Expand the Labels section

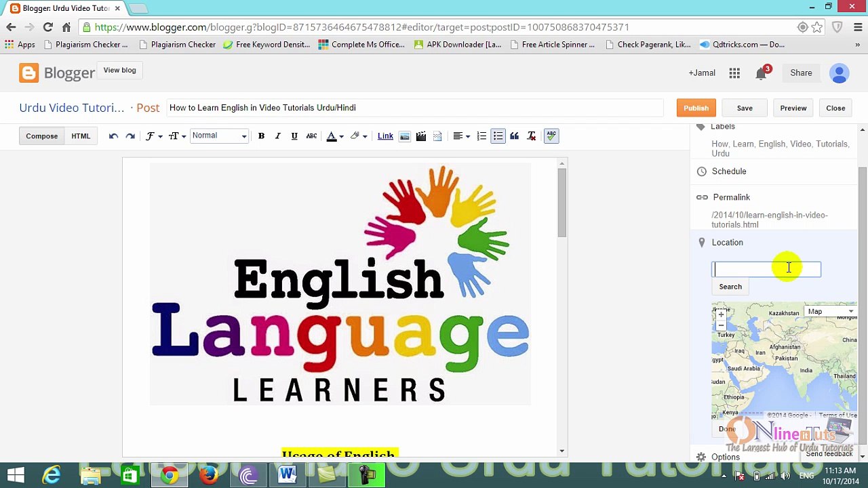point(723,127)
